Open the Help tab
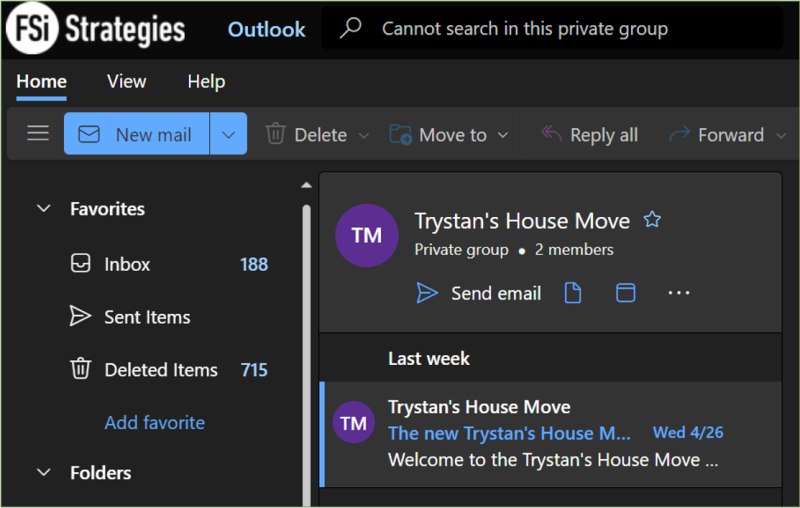 click(x=206, y=82)
